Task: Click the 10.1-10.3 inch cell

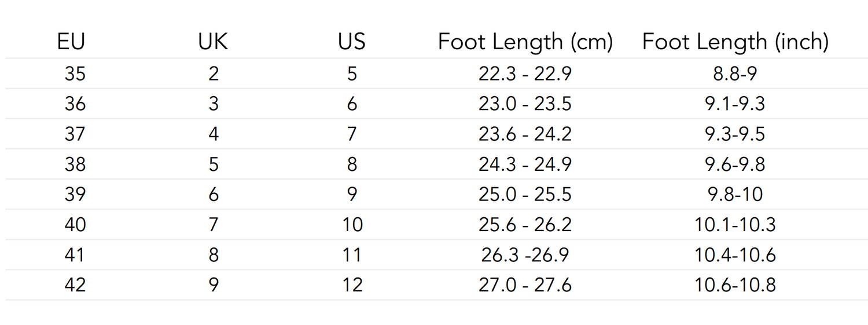Action: (x=735, y=225)
